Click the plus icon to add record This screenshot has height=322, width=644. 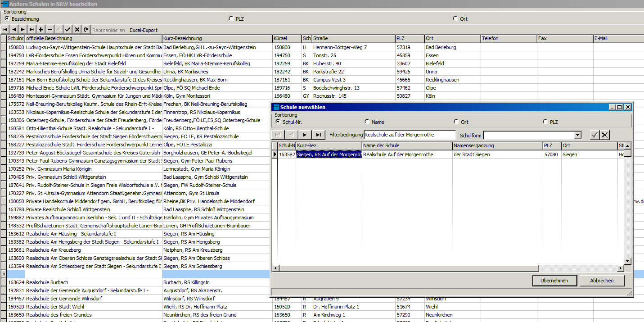coord(41,30)
